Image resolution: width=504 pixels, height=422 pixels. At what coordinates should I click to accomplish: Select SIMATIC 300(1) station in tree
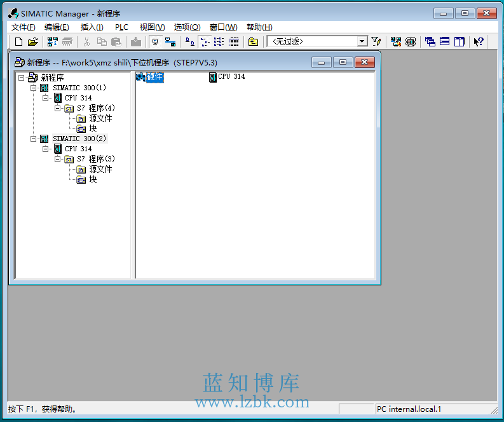tap(79, 88)
